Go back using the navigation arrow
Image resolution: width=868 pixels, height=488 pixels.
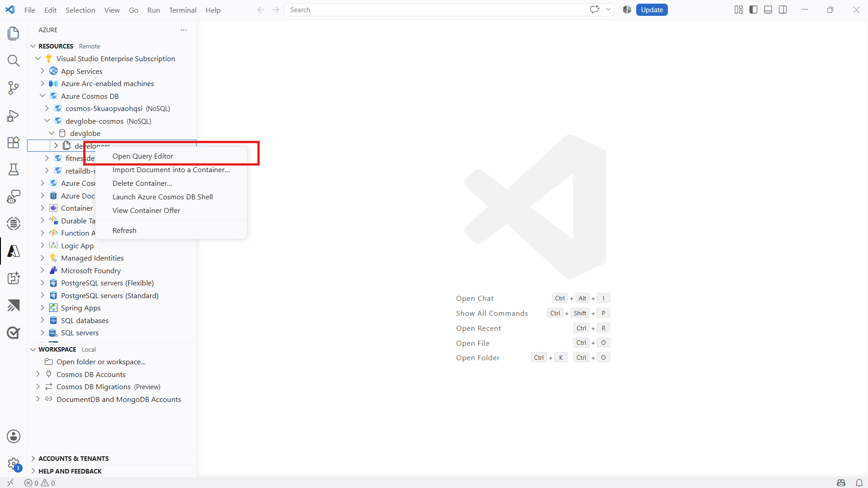click(x=261, y=10)
